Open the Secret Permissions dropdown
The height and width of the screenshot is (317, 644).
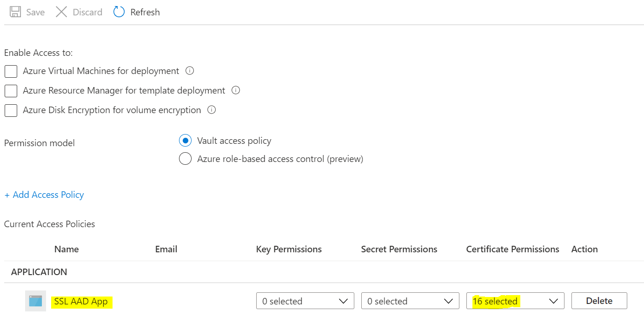pyautogui.click(x=410, y=301)
